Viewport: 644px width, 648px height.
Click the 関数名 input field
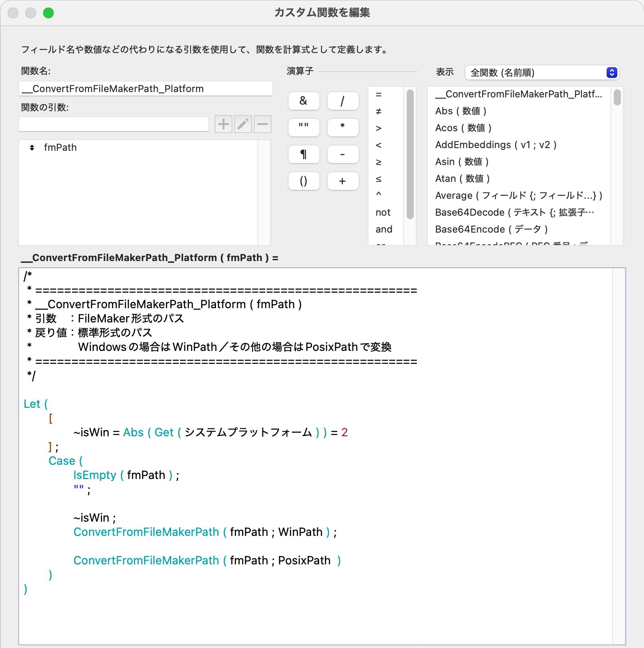[x=146, y=89]
